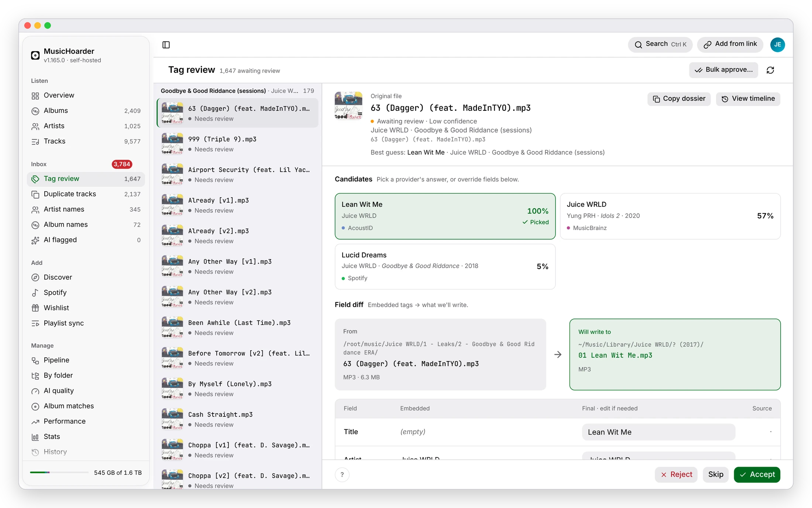Select Been Awhile (Last Time).mp3
This screenshot has height=508, width=812.
coord(238,327)
